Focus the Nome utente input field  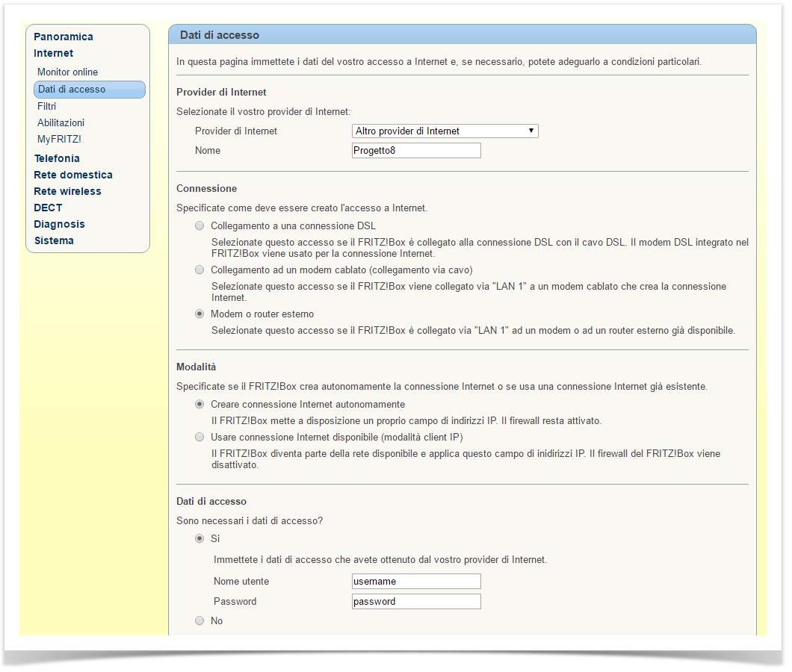[416, 582]
